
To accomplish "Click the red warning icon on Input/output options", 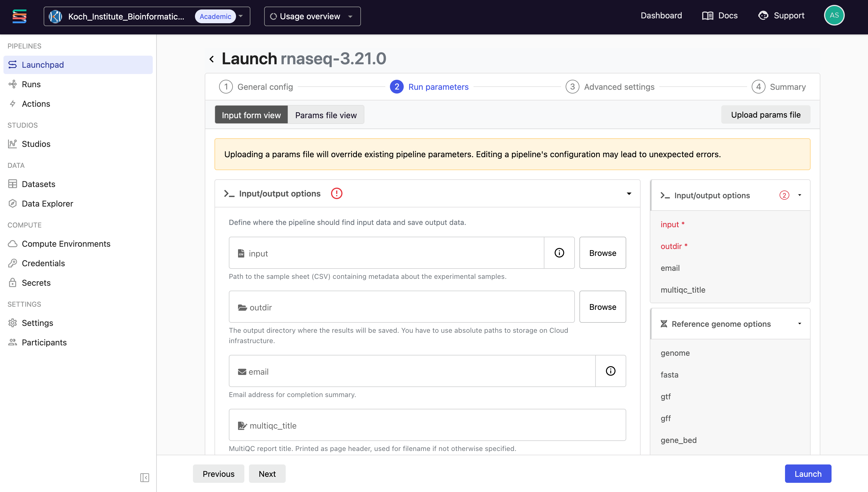I will 337,194.
